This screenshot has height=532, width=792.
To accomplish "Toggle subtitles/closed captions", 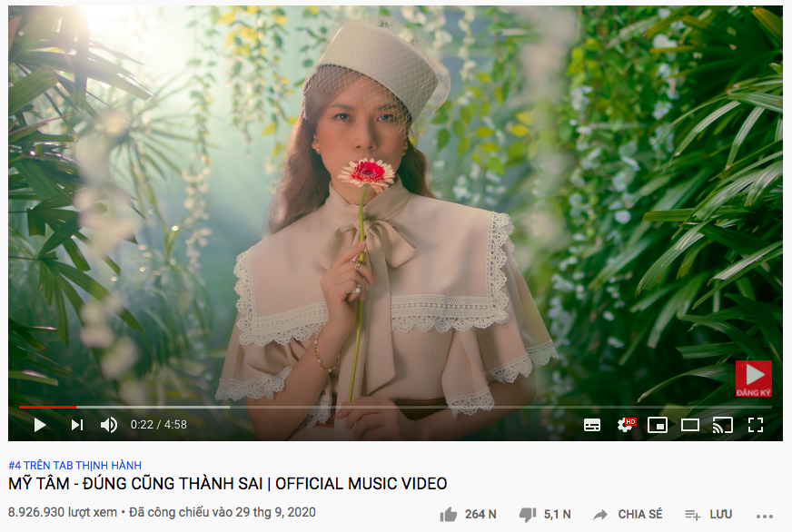I will [x=592, y=425].
